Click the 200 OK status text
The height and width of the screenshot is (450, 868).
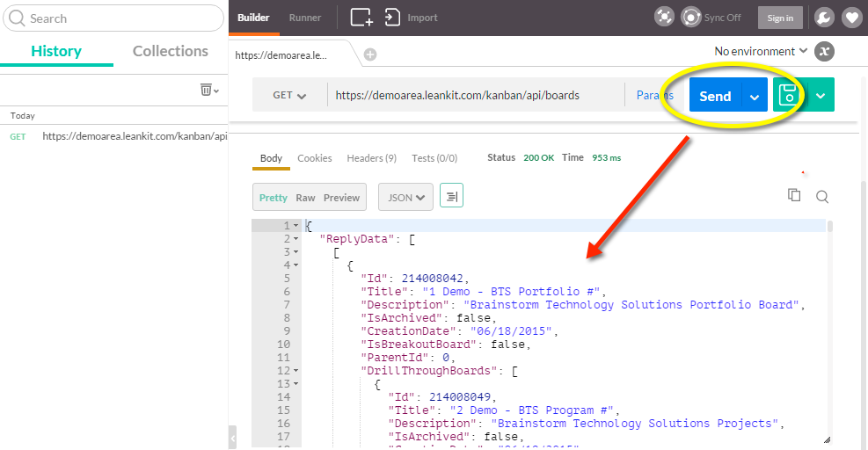538,157
